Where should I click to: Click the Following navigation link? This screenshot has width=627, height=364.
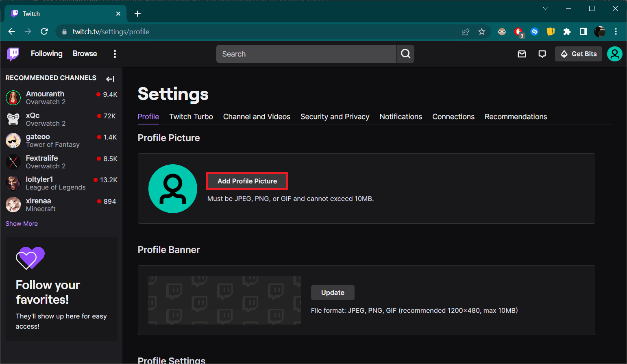tap(47, 54)
